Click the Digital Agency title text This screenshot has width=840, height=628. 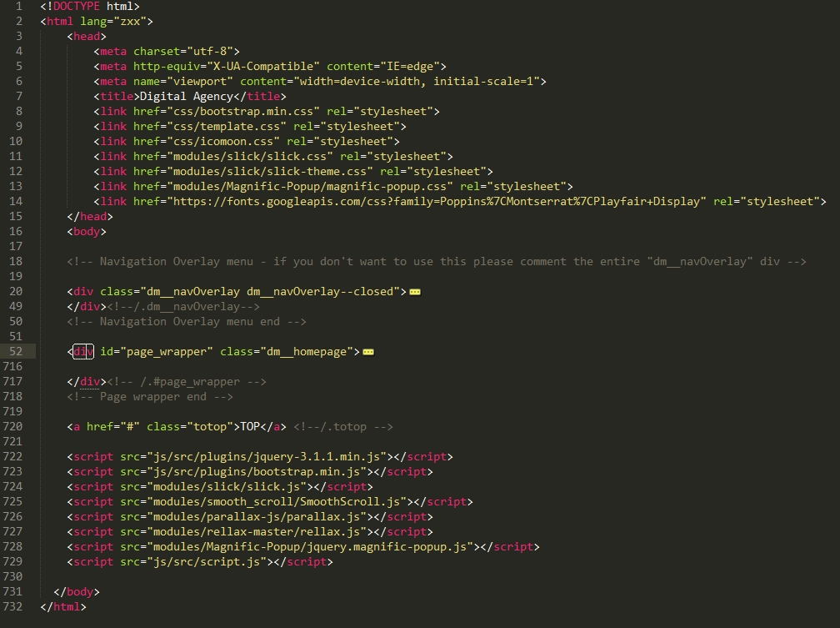click(187, 97)
